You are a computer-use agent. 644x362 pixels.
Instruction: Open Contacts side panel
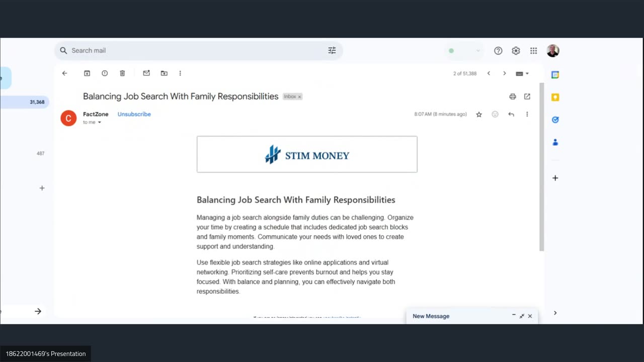[555, 142]
